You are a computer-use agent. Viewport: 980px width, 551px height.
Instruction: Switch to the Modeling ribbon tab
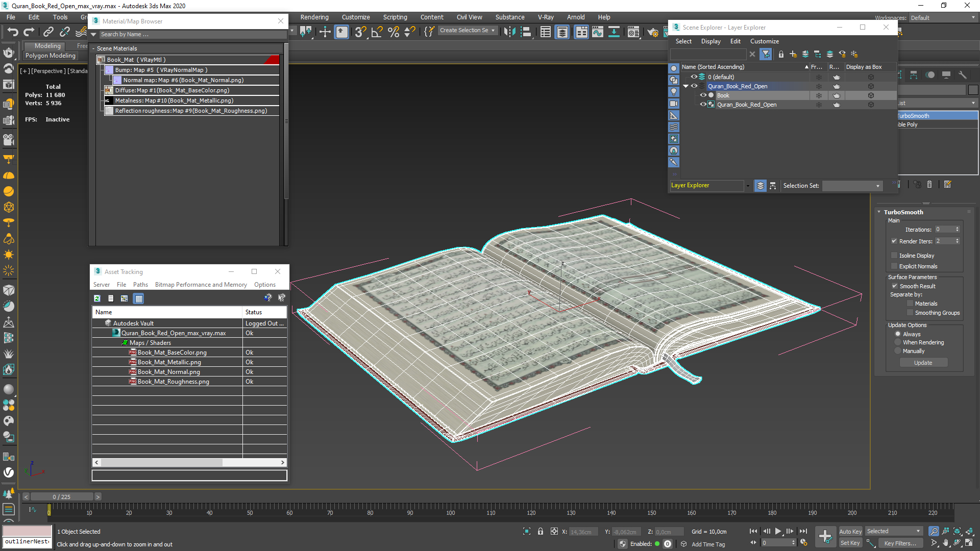tap(47, 46)
